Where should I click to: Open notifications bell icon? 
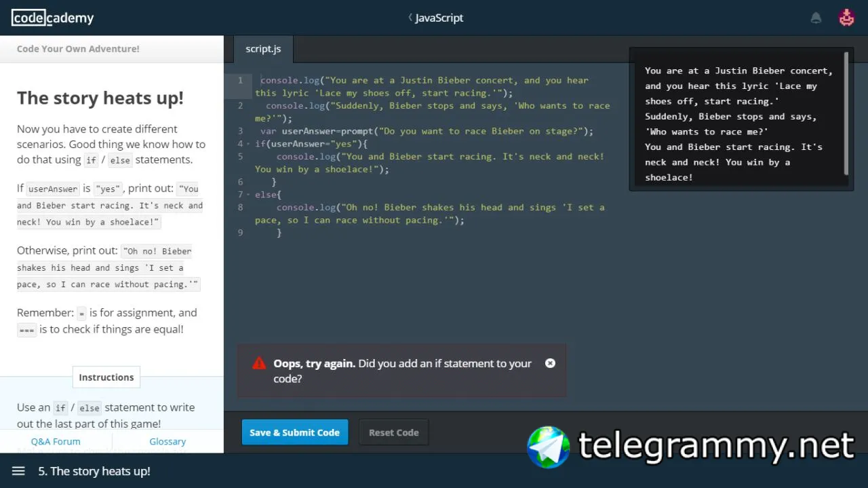point(816,18)
